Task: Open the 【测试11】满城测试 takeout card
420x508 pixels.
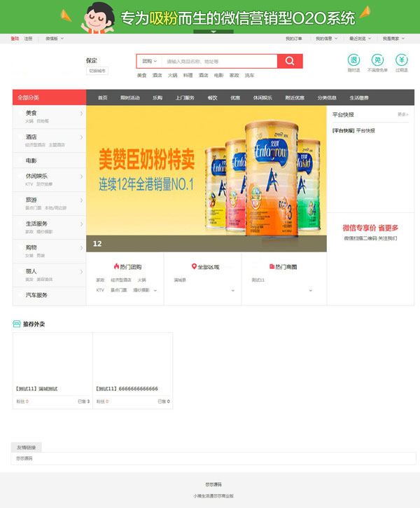Action: (52, 371)
